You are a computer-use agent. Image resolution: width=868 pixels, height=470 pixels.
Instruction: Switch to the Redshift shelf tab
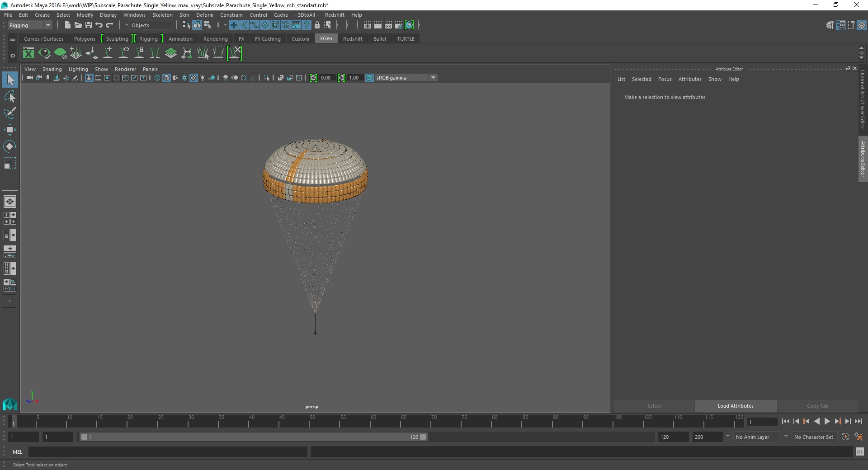353,39
